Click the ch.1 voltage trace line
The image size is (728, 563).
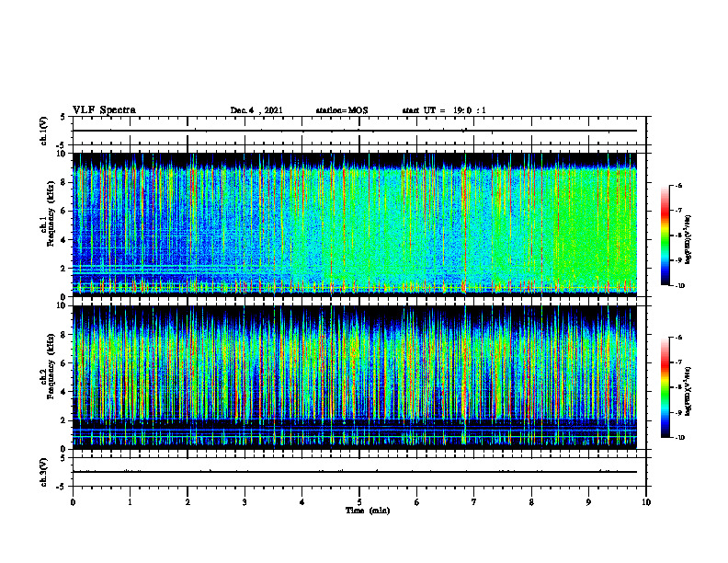click(355, 131)
